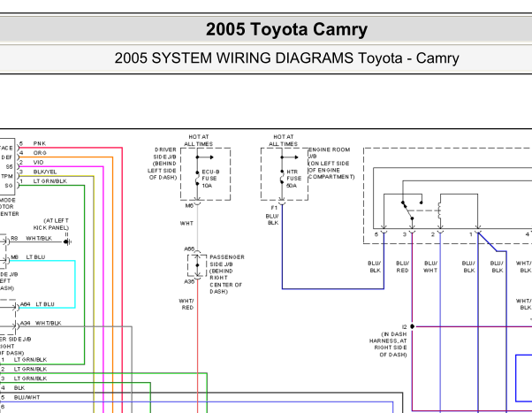532x413 pixels.
Task: Click the ground symbol at left kick panel
Action: point(66,238)
